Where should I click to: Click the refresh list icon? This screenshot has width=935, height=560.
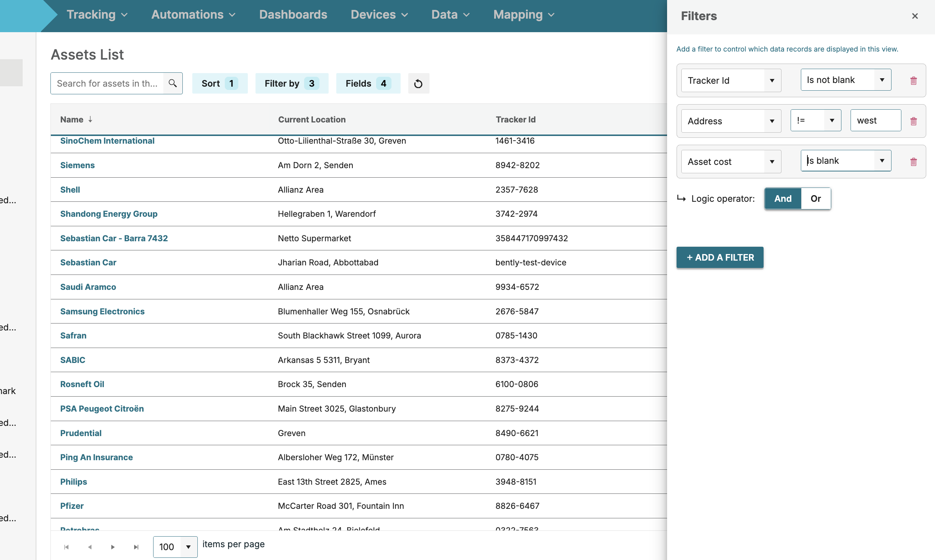[418, 83]
